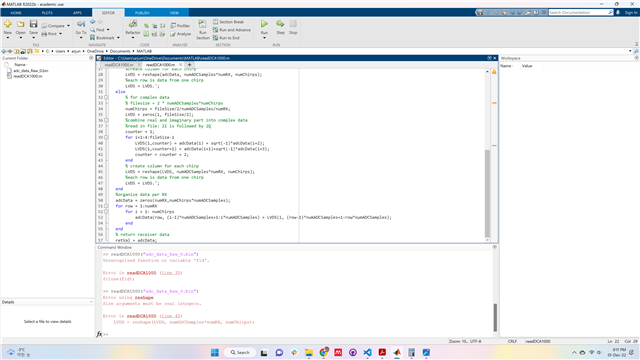
Task: Click the Bookmark button
Action: pyautogui.click(x=102, y=38)
